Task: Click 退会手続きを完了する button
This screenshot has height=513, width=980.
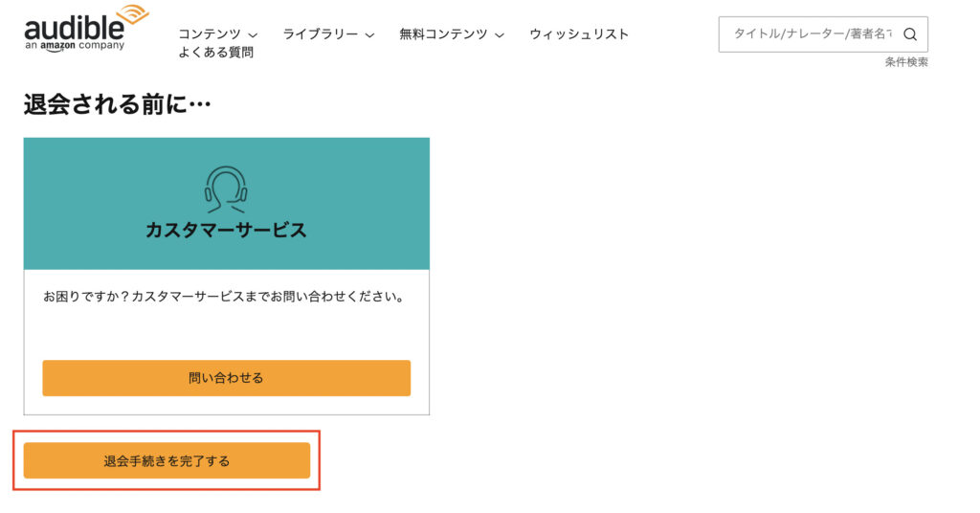Action: click(x=167, y=460)
